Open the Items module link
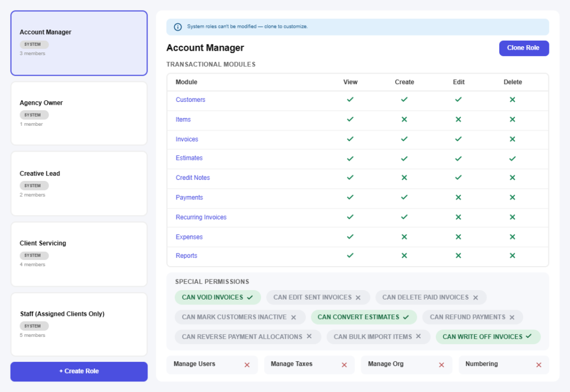The height and width of the screenshot is (392, 570). coord(183,119)
